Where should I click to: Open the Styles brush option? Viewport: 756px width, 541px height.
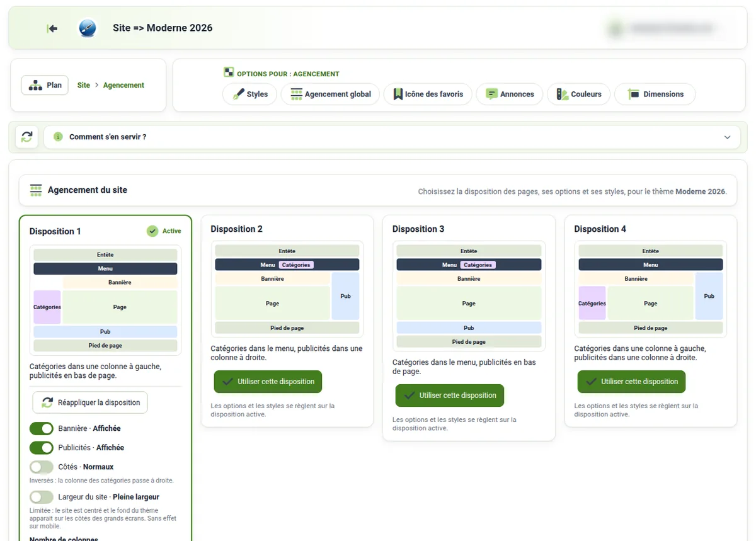(x=250, y=94)
